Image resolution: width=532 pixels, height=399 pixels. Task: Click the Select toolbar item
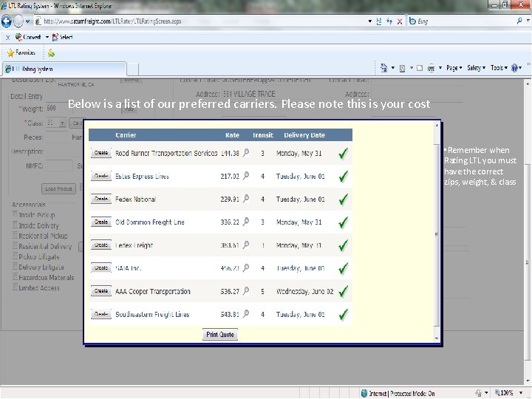tap(62, 37)
